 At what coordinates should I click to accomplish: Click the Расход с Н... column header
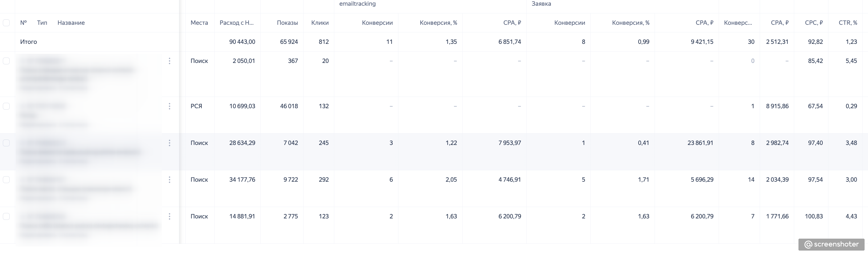(x=237, y=22)
